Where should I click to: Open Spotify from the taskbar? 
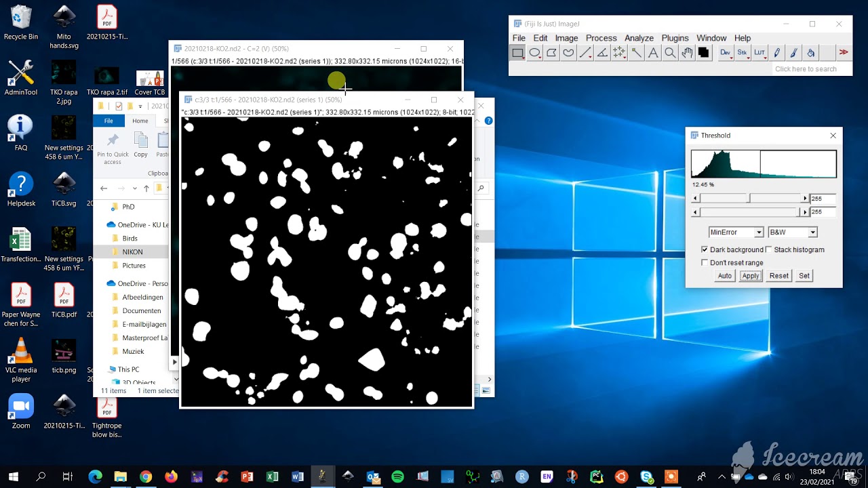coord(398,477)
